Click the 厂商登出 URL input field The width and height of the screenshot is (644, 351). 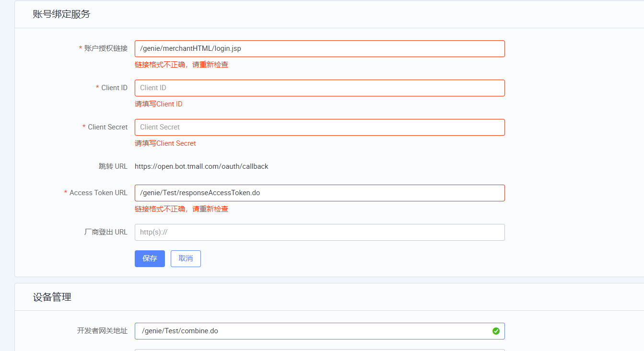pyautogui.click(x=319, y=232)
